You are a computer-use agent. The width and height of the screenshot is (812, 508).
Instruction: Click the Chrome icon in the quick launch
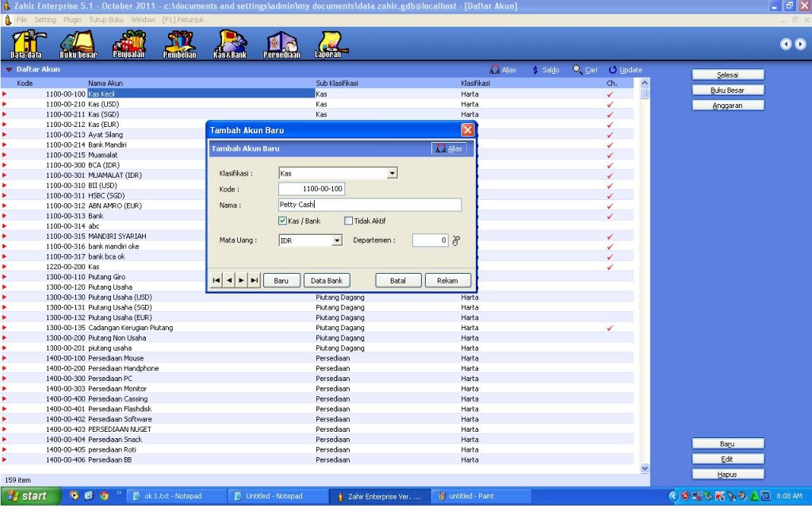coord(104,496)
